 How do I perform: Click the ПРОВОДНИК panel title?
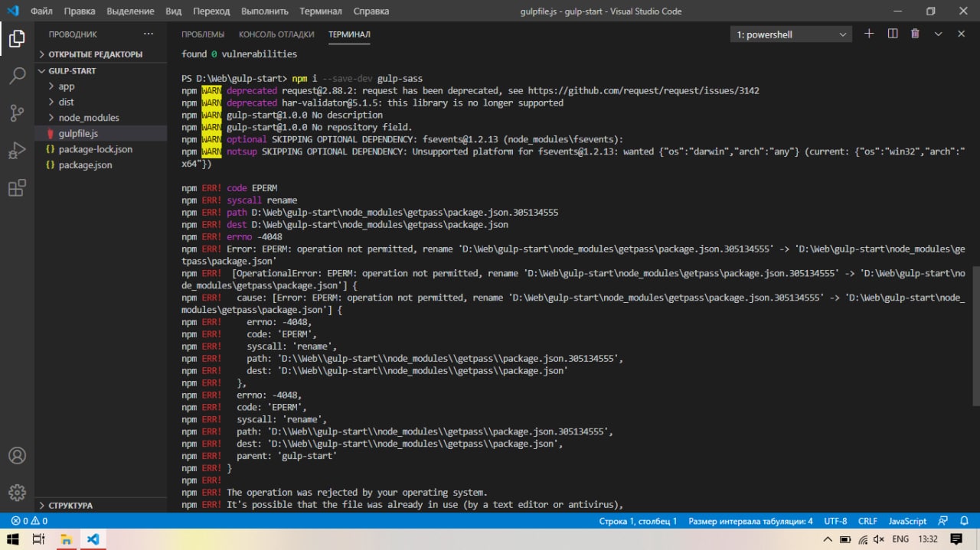[73, 34]
